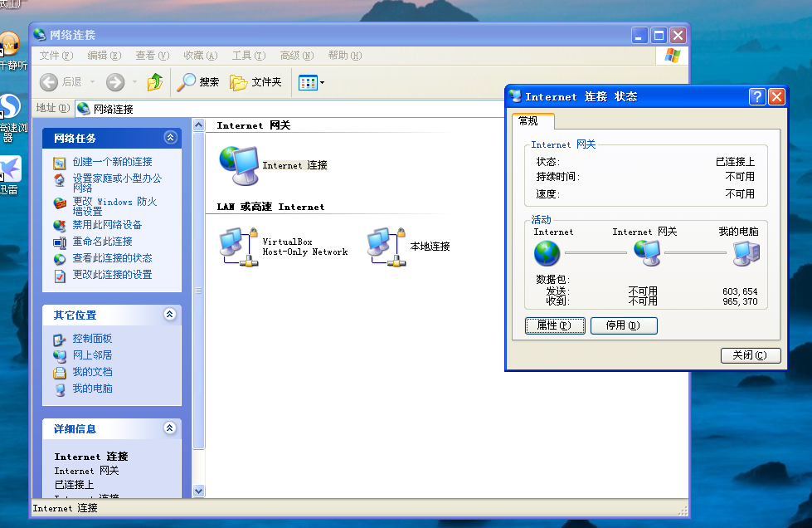Toggle the 文件夹 folders pane button

pos(256,82)
